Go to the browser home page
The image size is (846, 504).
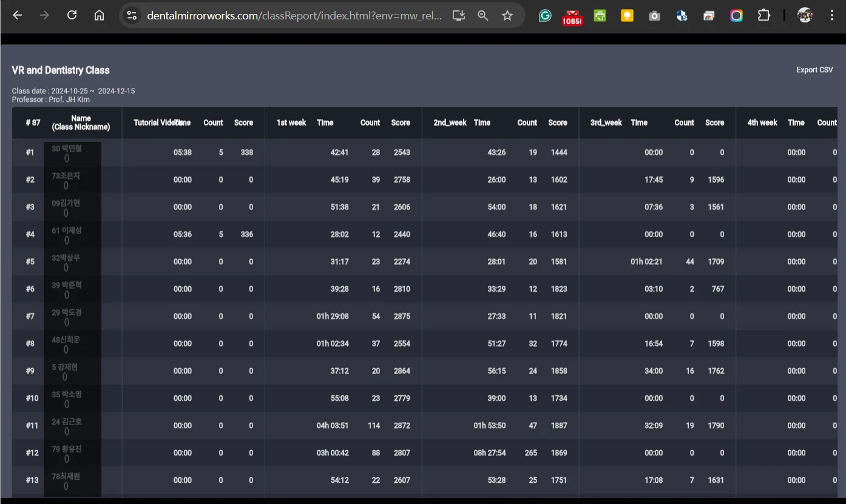pyautogui.click(x=99, y=15)
